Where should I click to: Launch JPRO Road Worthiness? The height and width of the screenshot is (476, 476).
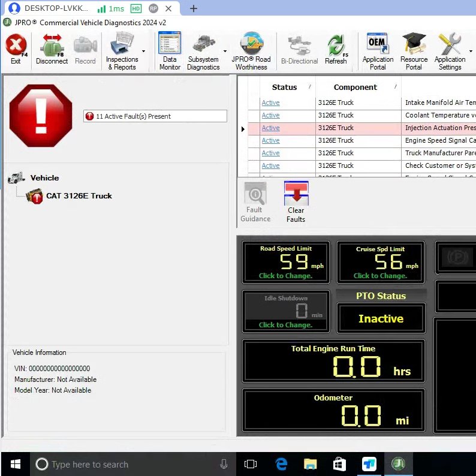tap(251, 51)
